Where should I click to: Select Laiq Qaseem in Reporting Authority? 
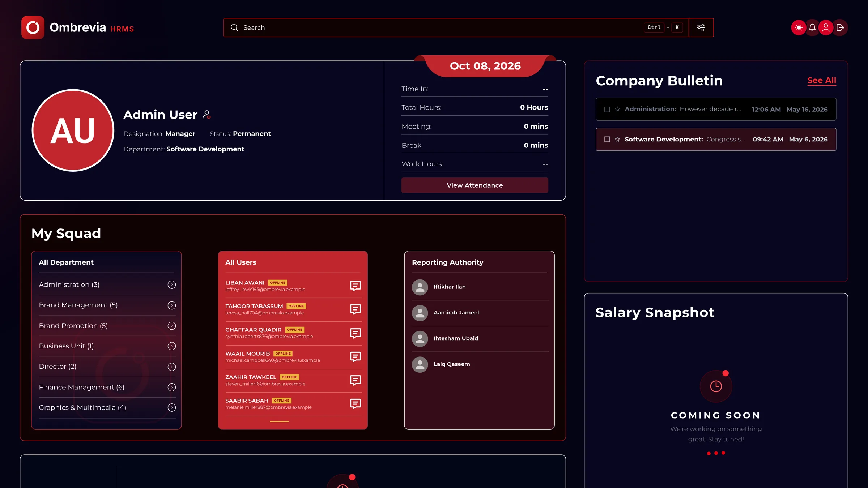tap(480, 364)
